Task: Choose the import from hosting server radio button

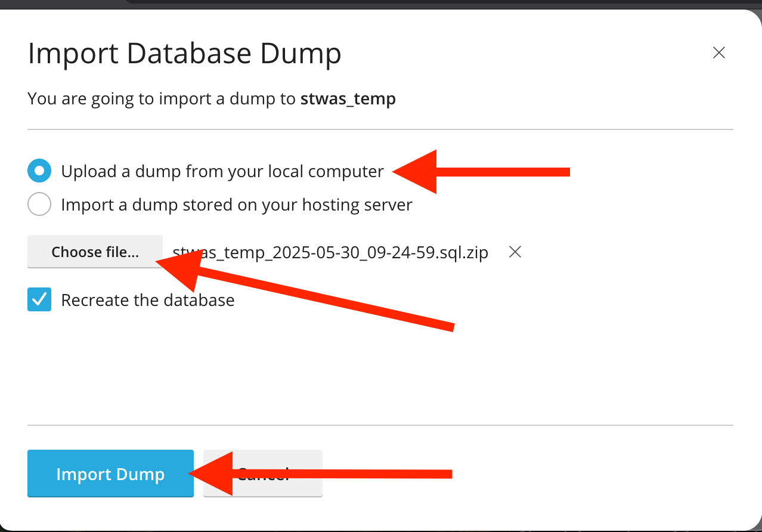Action: (x=39, y=205)
